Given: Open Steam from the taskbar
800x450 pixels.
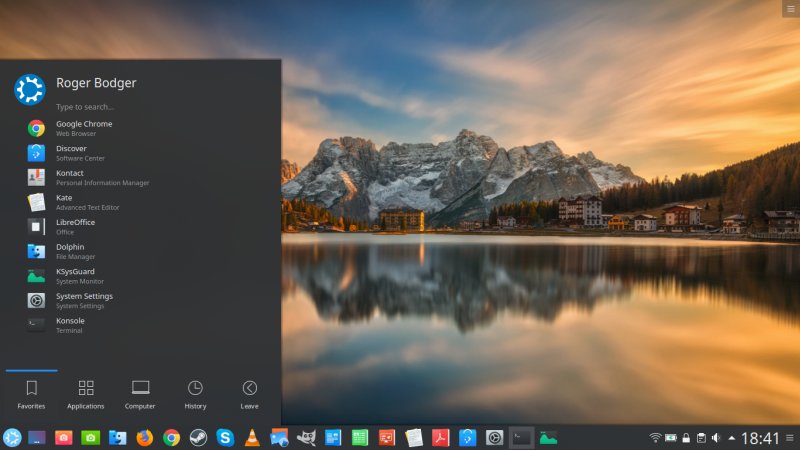Looking at the screenshot, I should coord(198,437).
